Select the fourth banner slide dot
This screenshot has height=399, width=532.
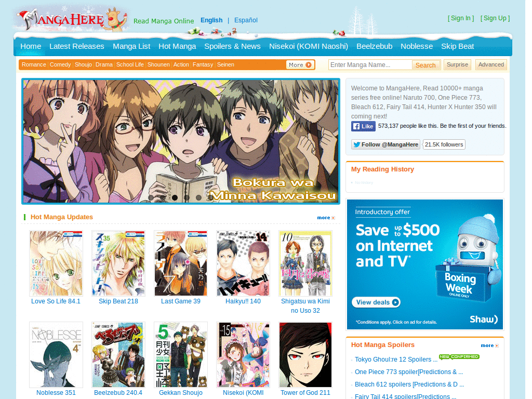187,197
